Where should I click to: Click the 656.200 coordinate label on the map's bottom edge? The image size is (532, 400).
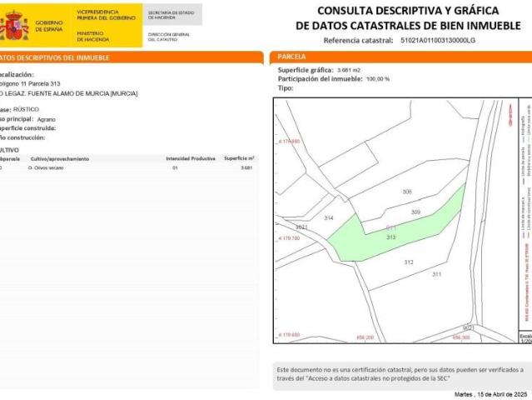coord(365,337)
